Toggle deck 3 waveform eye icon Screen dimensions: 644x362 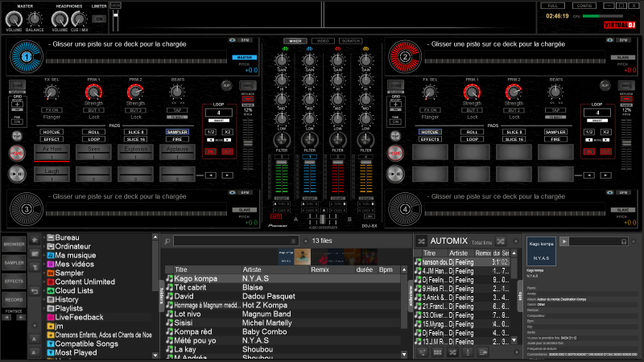232,192
